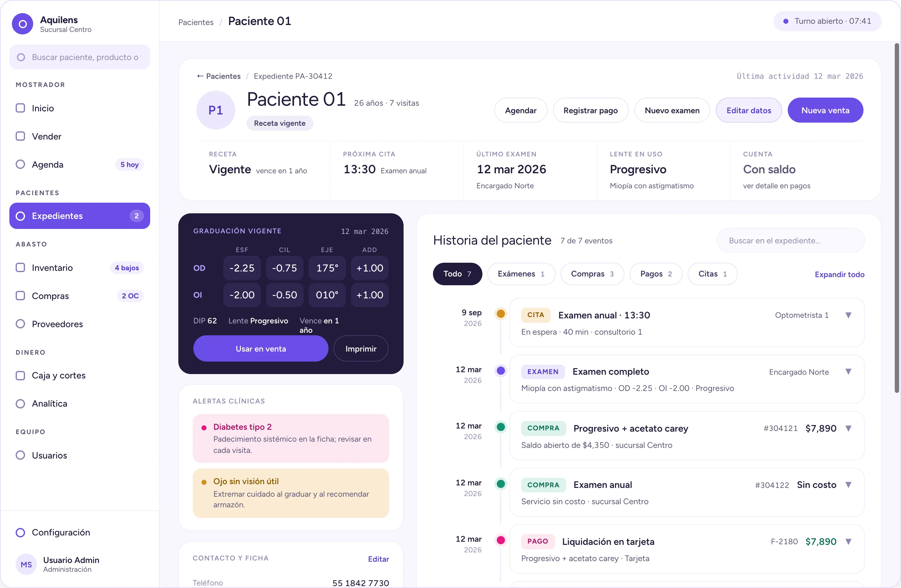Open Agenda via its circle icon
901x588 pixels.
pos(20,164)
